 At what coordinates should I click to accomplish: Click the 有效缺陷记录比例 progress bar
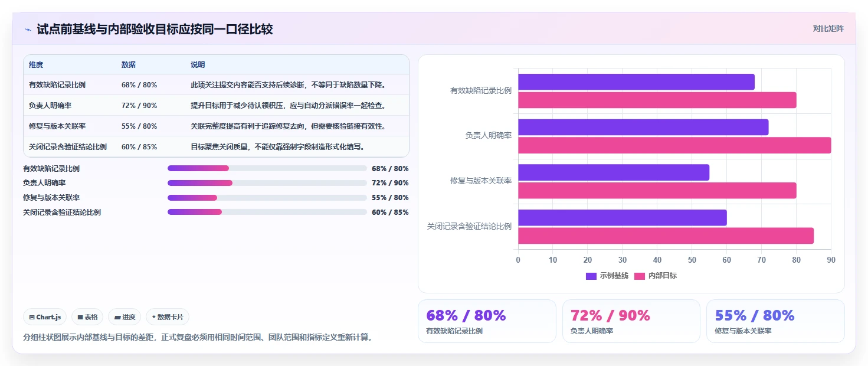coord(267,168)
